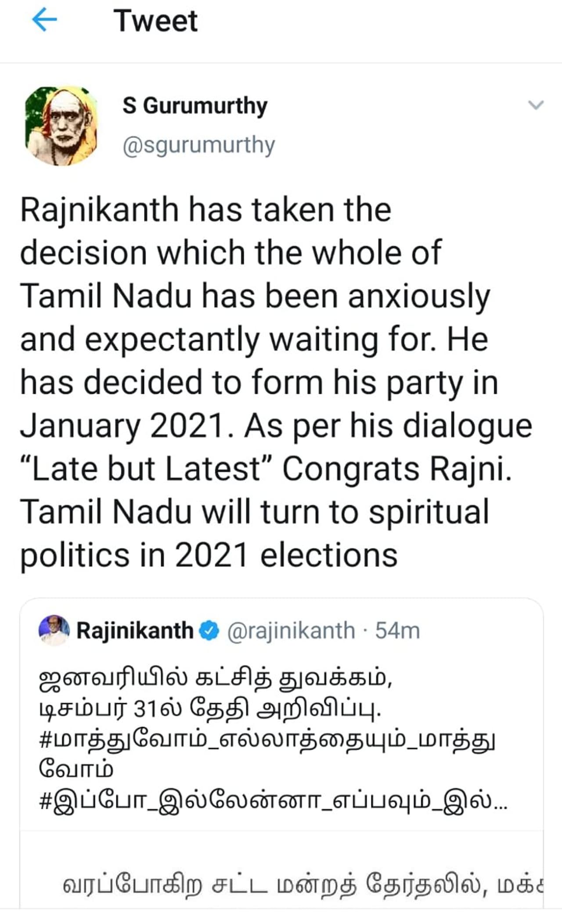Tap the back arrow to leave the tweet

tap(45, 21)
